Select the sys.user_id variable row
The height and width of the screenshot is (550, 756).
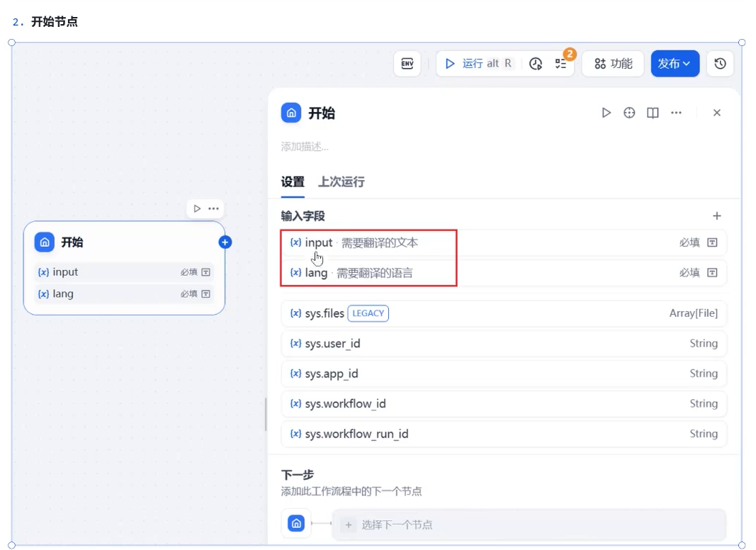point(504,344)
